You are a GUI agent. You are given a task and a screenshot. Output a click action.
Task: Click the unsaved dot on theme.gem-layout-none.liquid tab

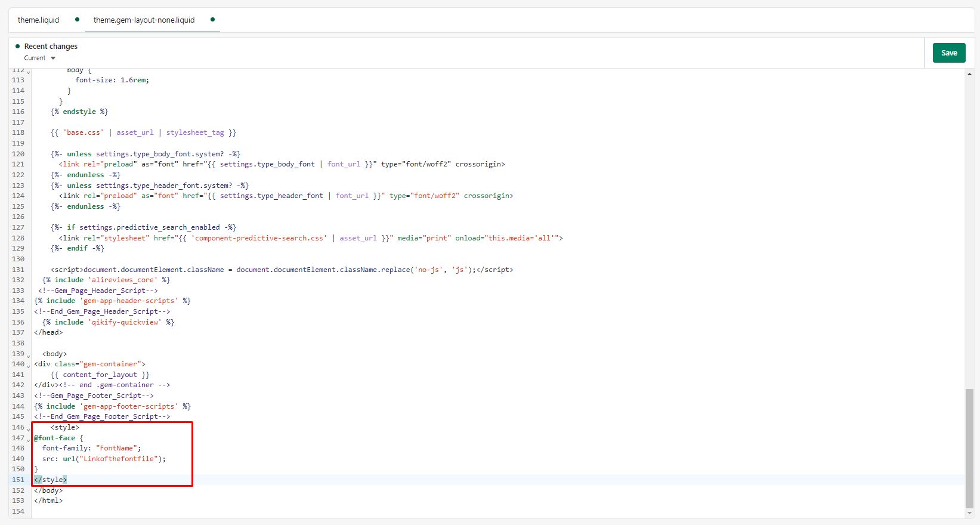[x=212, y=20]
